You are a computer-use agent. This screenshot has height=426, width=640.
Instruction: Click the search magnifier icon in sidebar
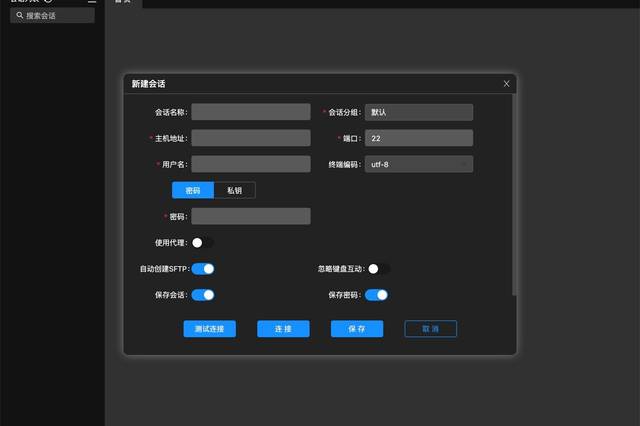[x=19, y=16]
